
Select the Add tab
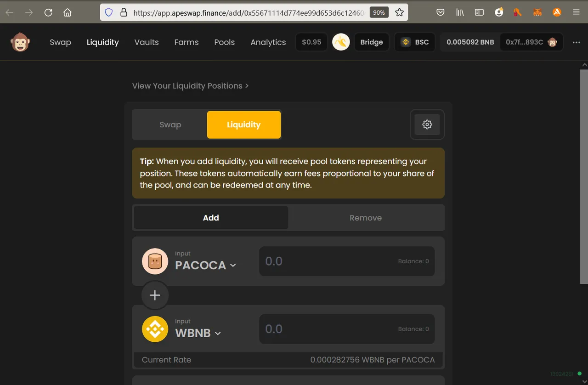click(211, 218)
